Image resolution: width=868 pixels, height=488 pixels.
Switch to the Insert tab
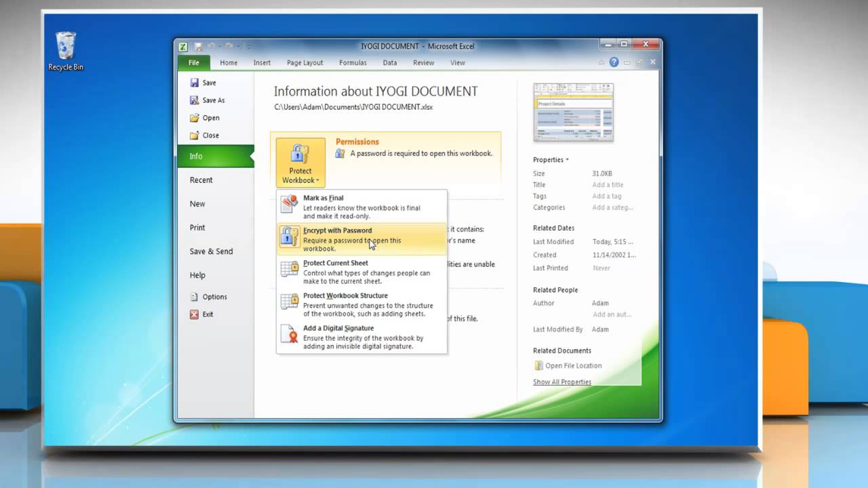pos(262,62)
